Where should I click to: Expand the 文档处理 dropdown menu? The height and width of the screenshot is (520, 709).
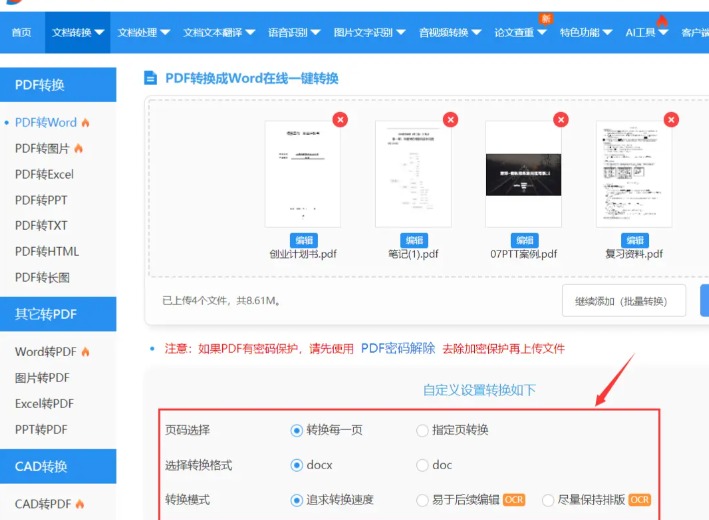[143, 33]
